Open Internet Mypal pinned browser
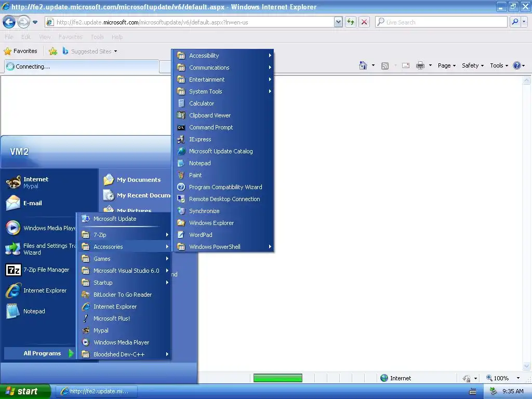 [x=49, y=182]
